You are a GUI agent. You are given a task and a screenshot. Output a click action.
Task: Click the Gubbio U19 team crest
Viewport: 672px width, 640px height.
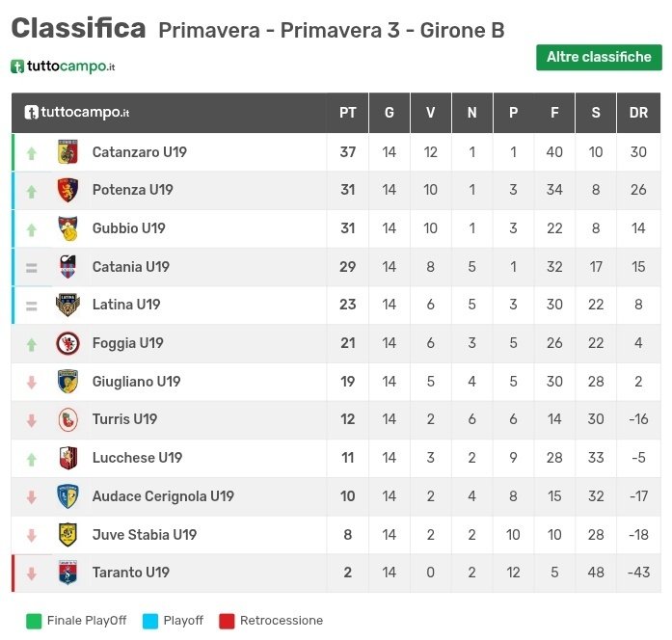(x=67, y=228)
